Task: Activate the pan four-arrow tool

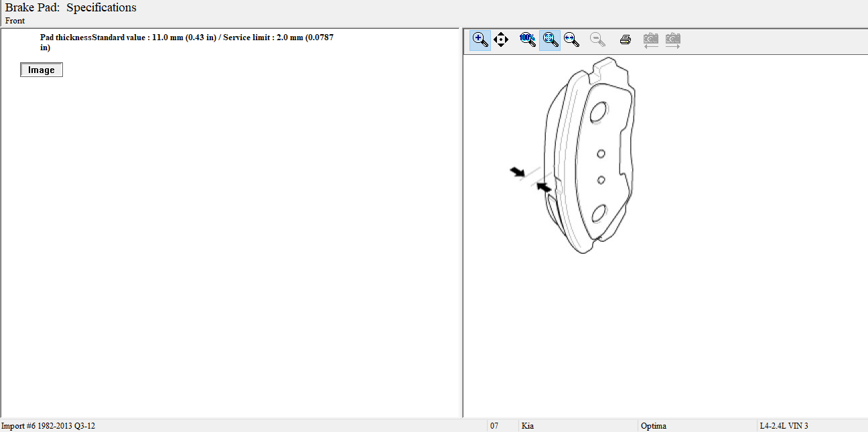Action: (x=501, y=40)
